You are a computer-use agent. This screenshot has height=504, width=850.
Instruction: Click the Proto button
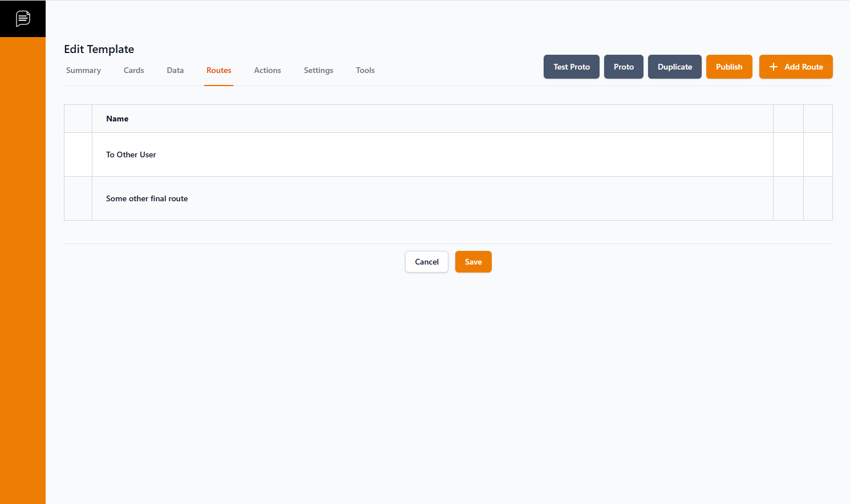[624, 67]
